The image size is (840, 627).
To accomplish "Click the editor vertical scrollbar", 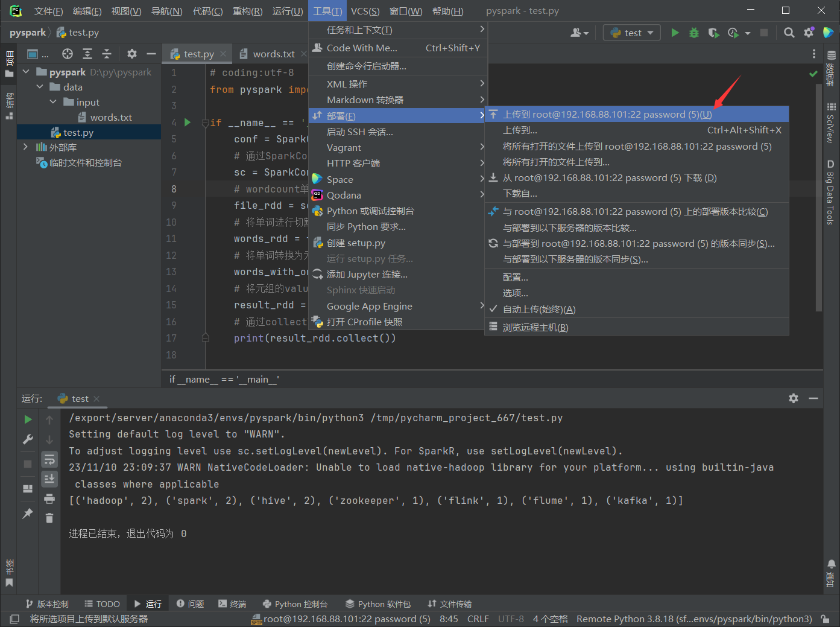I will tap(818, 199).
